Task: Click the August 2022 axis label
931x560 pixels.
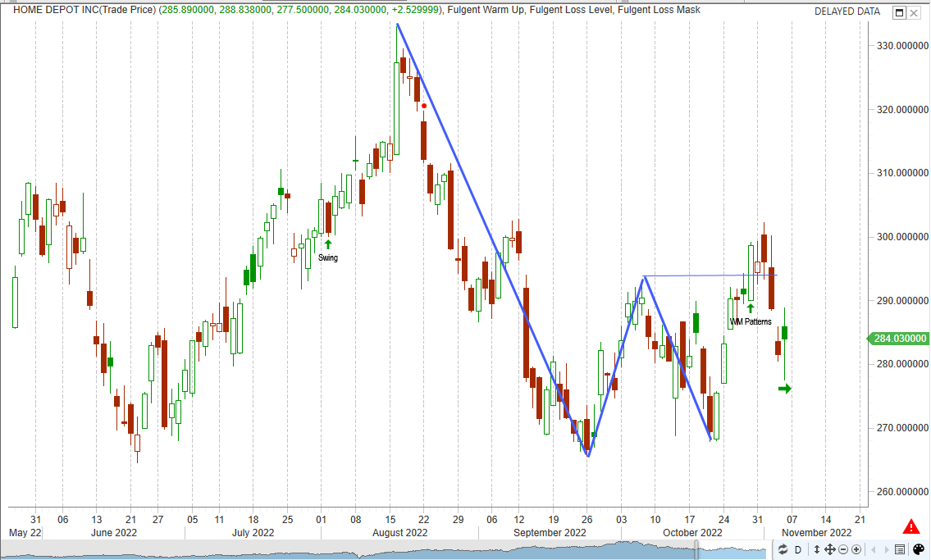Action: pos(399,533)
